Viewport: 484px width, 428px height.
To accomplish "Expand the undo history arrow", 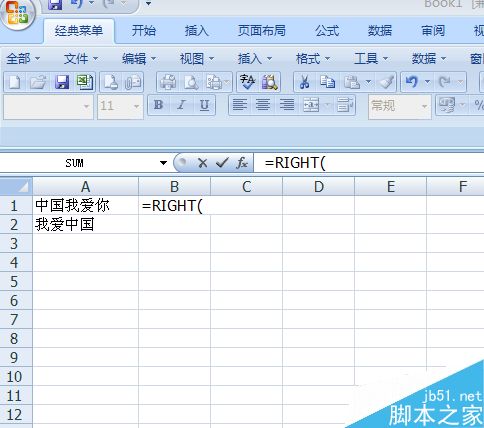I will [x=427, y=82].
